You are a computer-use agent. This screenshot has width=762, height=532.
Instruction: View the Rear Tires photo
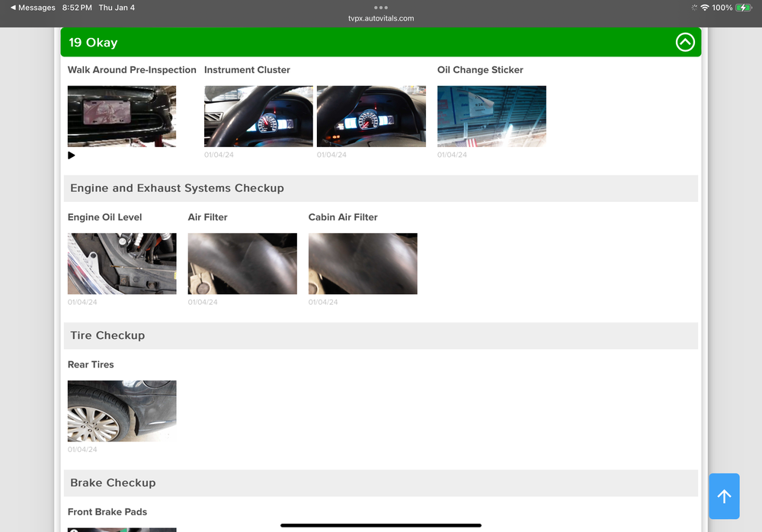click(x=122, y=411)
